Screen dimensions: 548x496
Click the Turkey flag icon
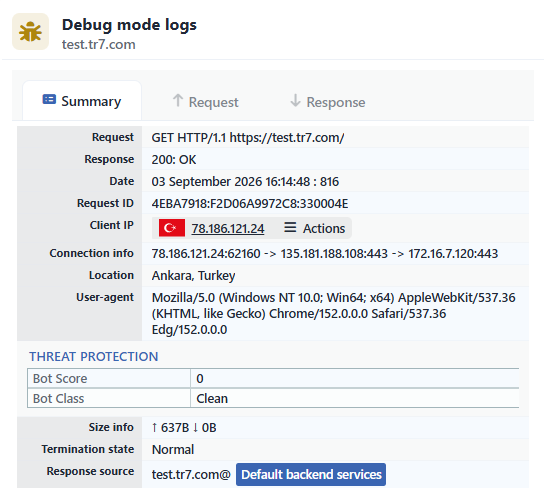pos(172,228)
